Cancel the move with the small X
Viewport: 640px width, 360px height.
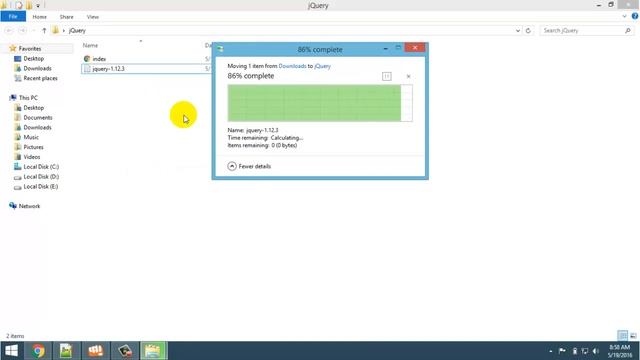(x=408, y=76)
